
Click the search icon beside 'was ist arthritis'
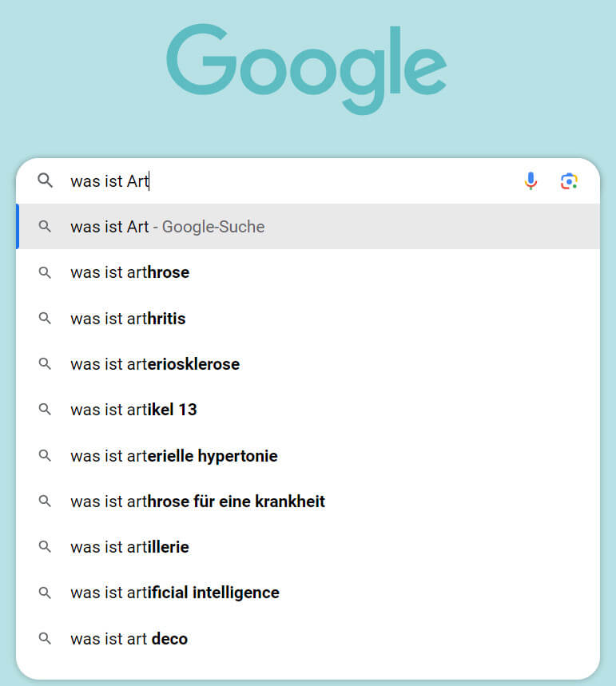tap(45, 318)
